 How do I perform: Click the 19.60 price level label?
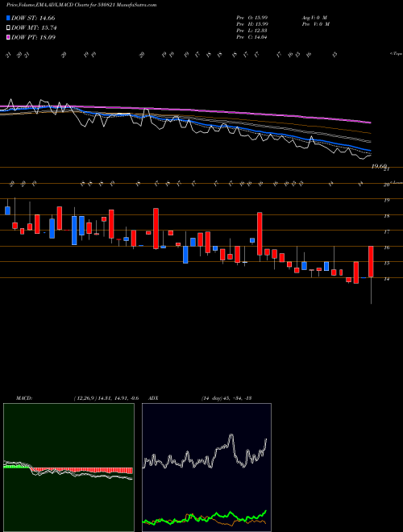click(379, 166)
